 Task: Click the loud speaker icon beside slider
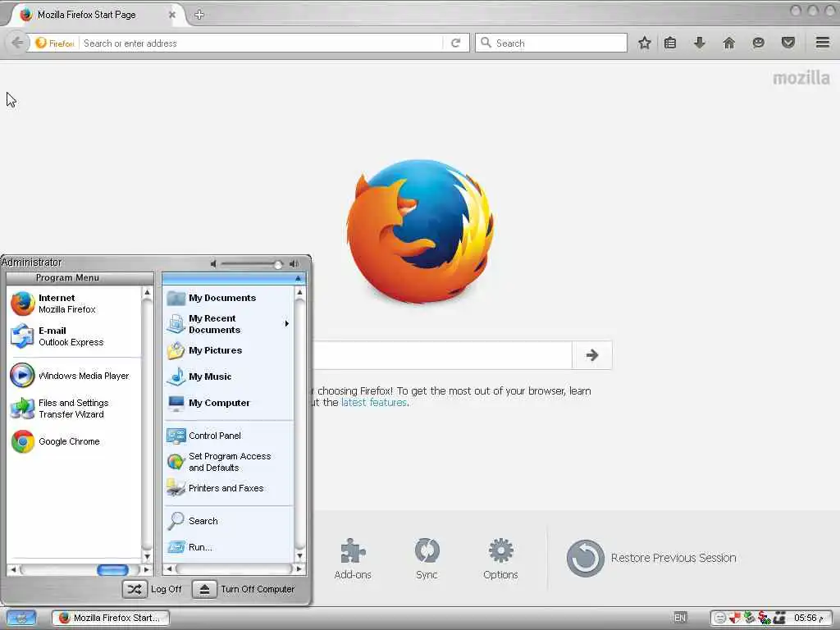[x=294, y=263]
